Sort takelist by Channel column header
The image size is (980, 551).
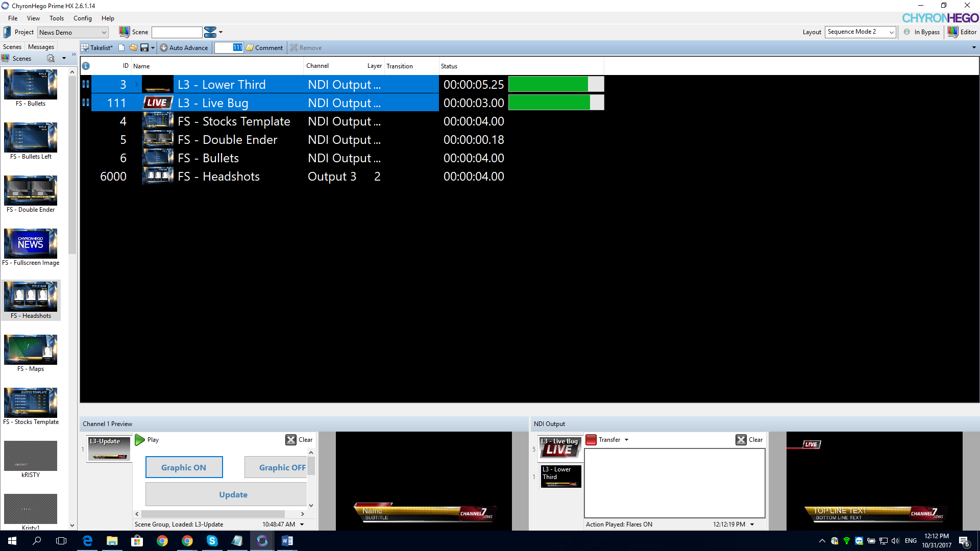(317, 66)
